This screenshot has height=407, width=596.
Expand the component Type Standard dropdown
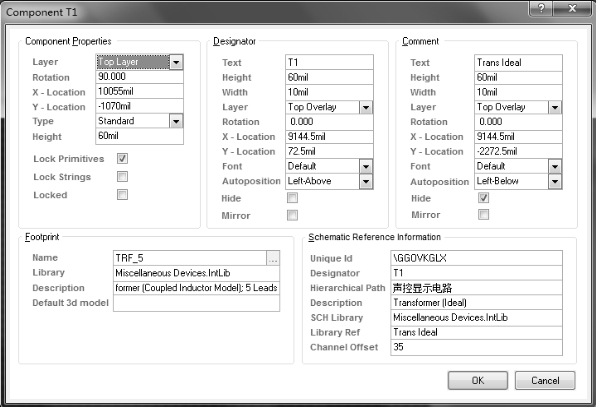click(176, 122)
